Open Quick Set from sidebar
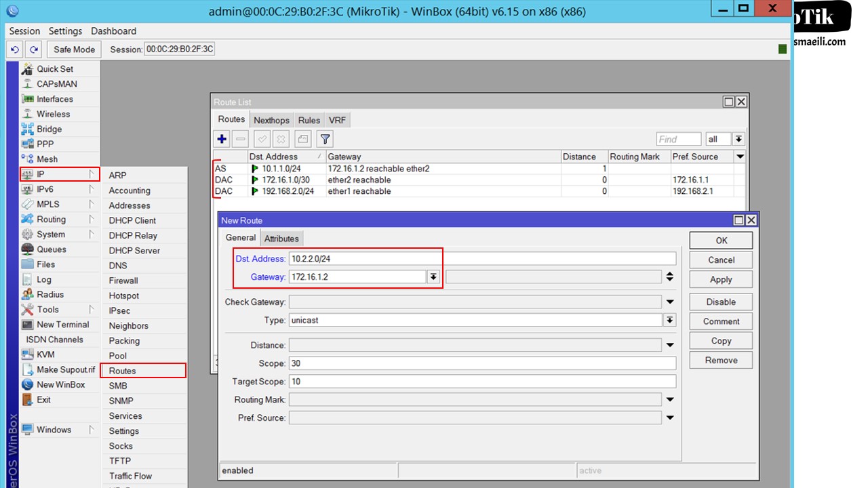 coord(54,69)
